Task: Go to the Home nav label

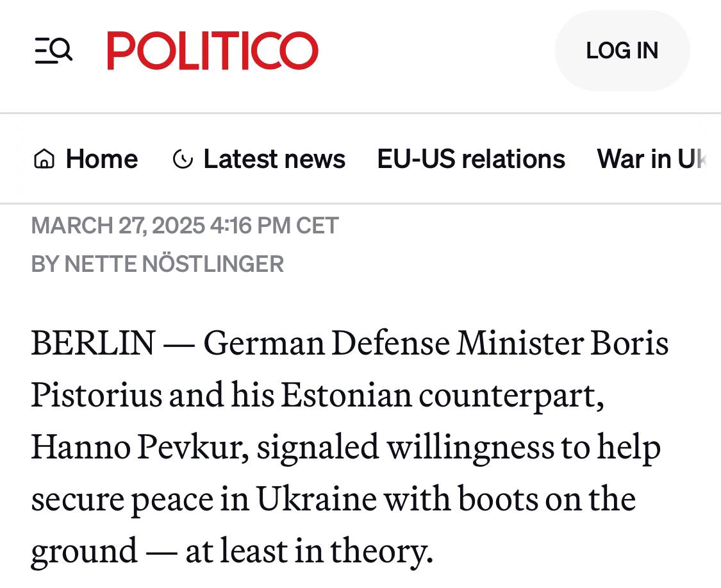Action: [x=101, y=159]
